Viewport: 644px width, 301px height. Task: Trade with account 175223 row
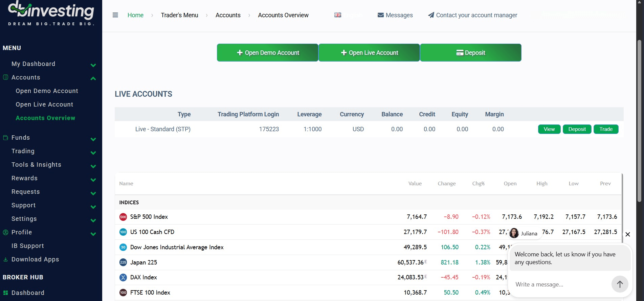click(x=606, y=129)
